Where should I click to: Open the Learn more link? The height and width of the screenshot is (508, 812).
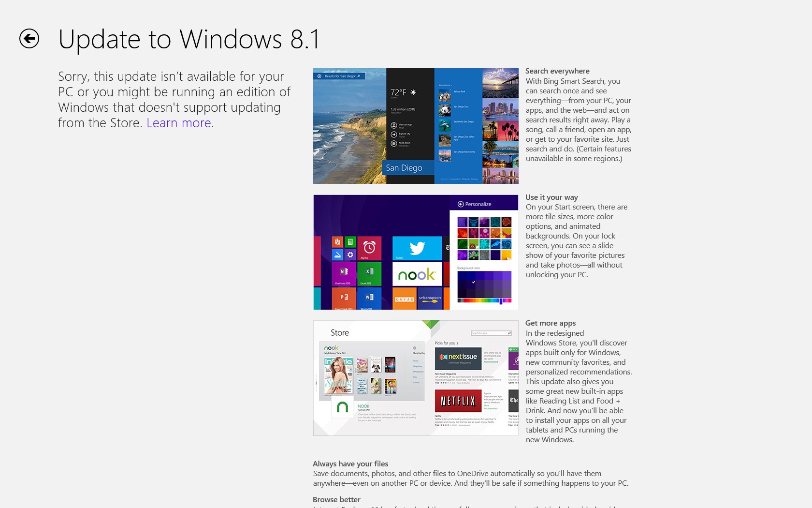(179, 123)
